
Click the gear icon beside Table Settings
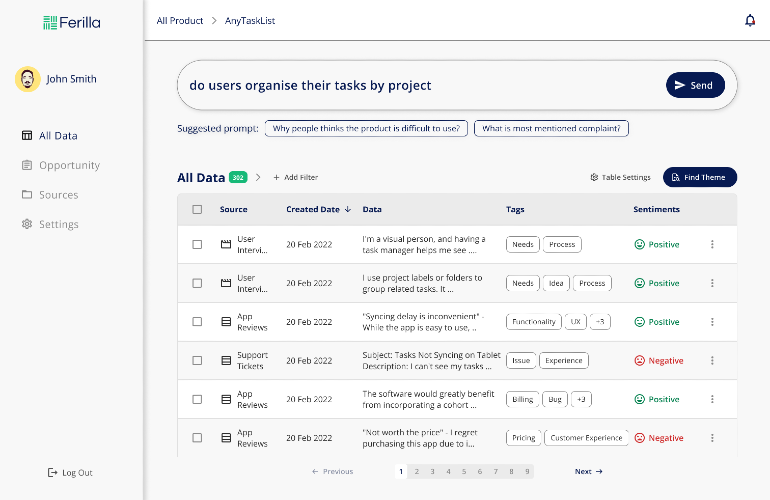pyautogui.click(x=594, y=177)
